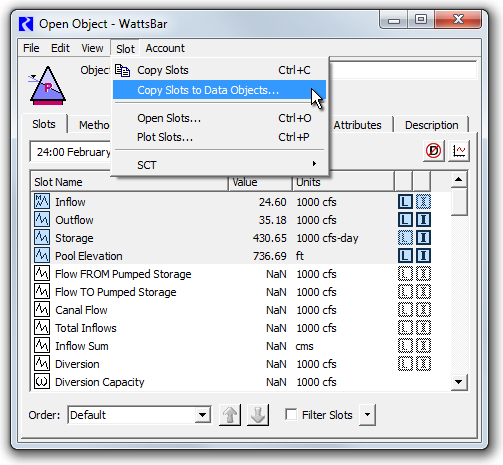503x465 pixels.
Task: Click the Copy Slots icon in menu
Action: coord(122,70)
